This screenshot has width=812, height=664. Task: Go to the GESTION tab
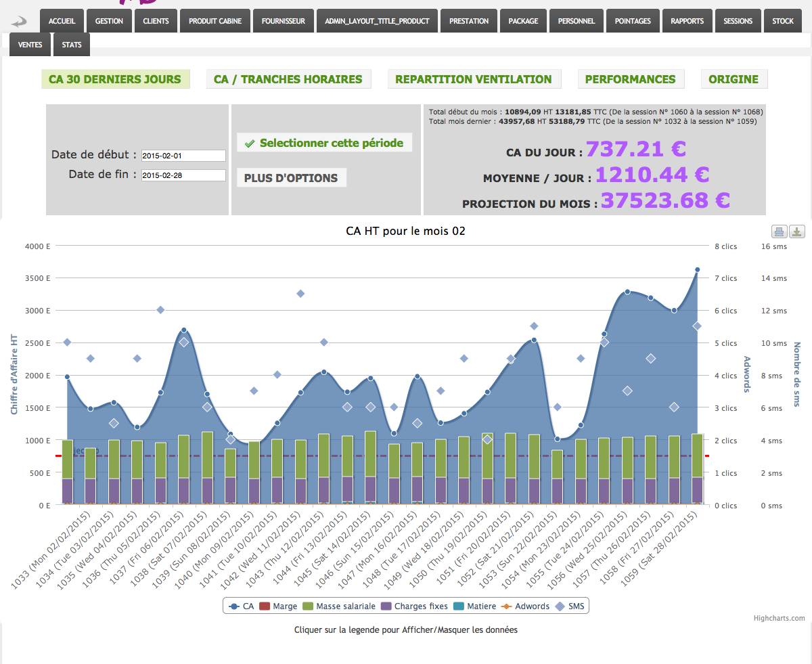click(x=109, y=21)
